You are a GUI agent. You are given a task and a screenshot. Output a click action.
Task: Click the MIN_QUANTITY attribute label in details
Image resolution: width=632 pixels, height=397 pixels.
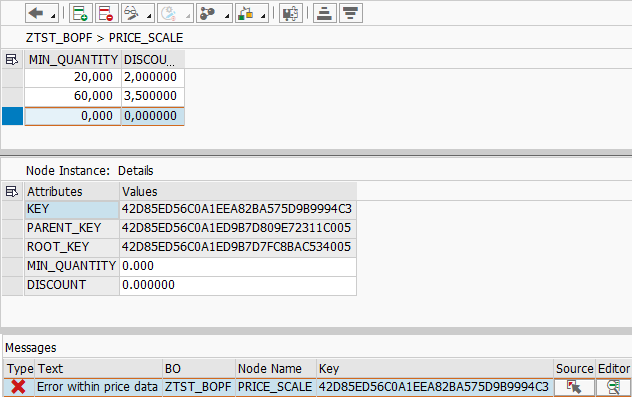click(x=72, y=266)
